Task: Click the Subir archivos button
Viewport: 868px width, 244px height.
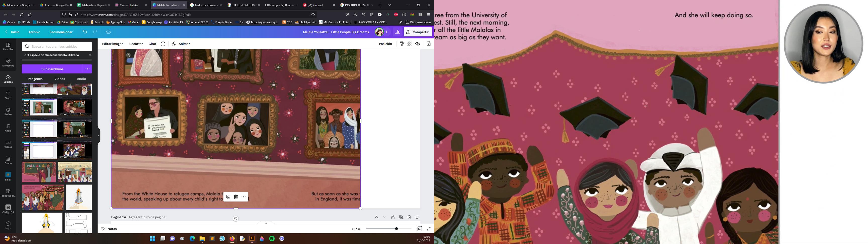Action: pos(52,69)
